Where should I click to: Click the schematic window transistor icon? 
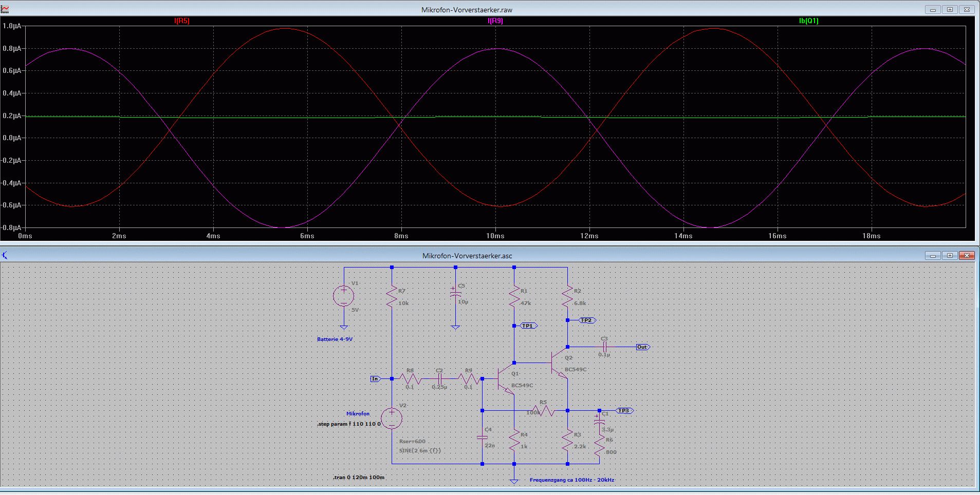5,255
